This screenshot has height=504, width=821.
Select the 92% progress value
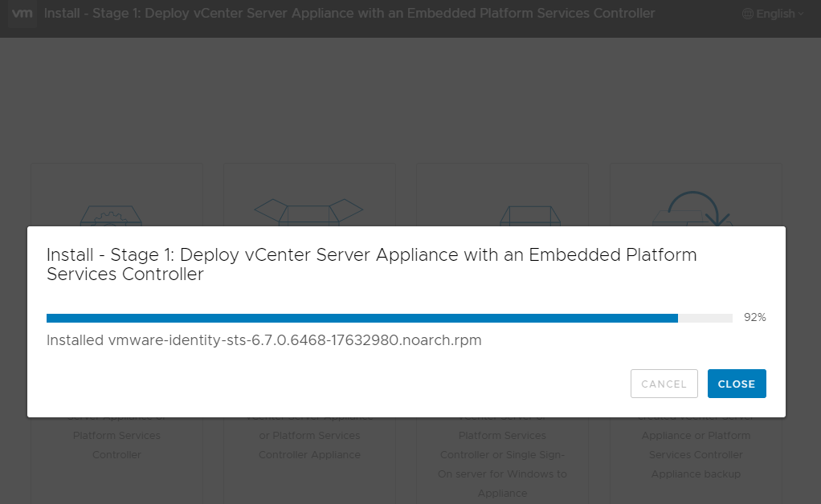(x=754, y=317)
